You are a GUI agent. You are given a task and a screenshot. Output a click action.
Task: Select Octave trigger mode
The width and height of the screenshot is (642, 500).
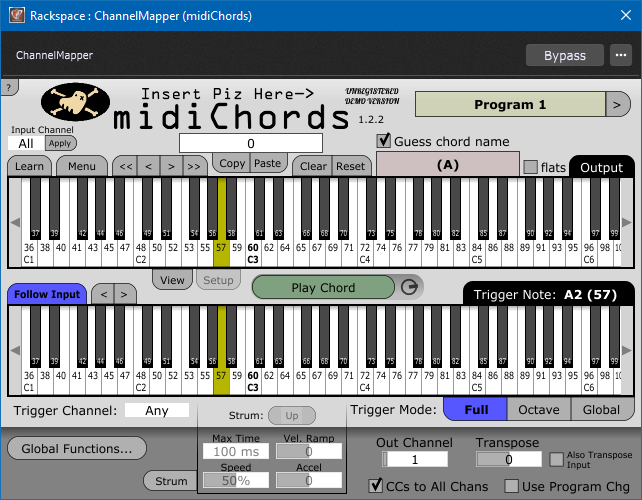538,410
